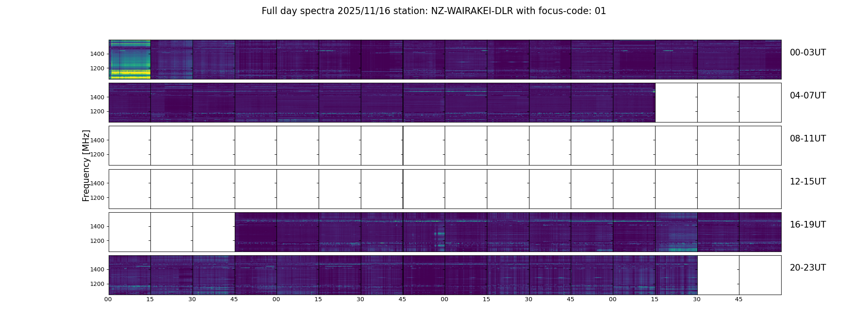The height and width of the screenshot is (331, 868).
Task: Click the 'Frequency [MHz]' axis label
Action: [86, 165]
